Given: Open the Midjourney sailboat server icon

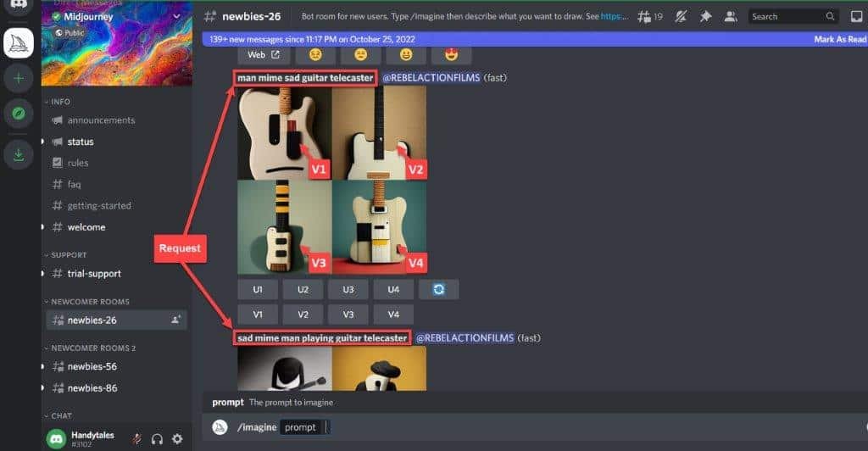Looking at the screenshot, I should coord(19,42).
